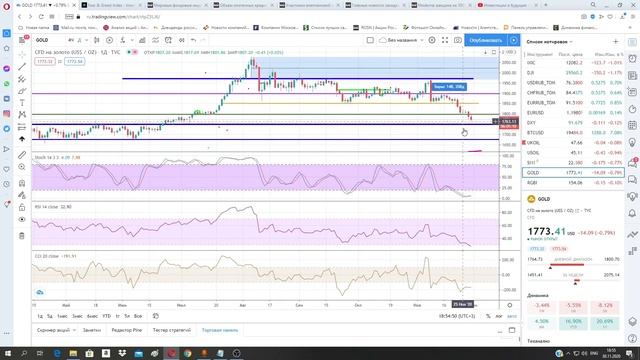
Task: Select the brush drawing tool
Action: pyautogui.click(x=22, y=91)
